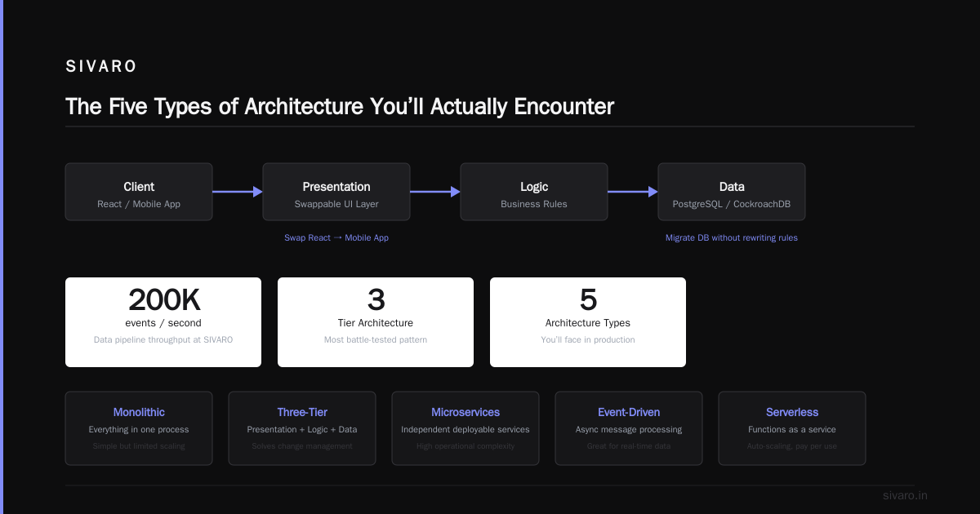Select the headline 'The Five Types of Architecture'
Image resolution: width=980 pixels, height=514 pixels.
[x=215, y=107]
